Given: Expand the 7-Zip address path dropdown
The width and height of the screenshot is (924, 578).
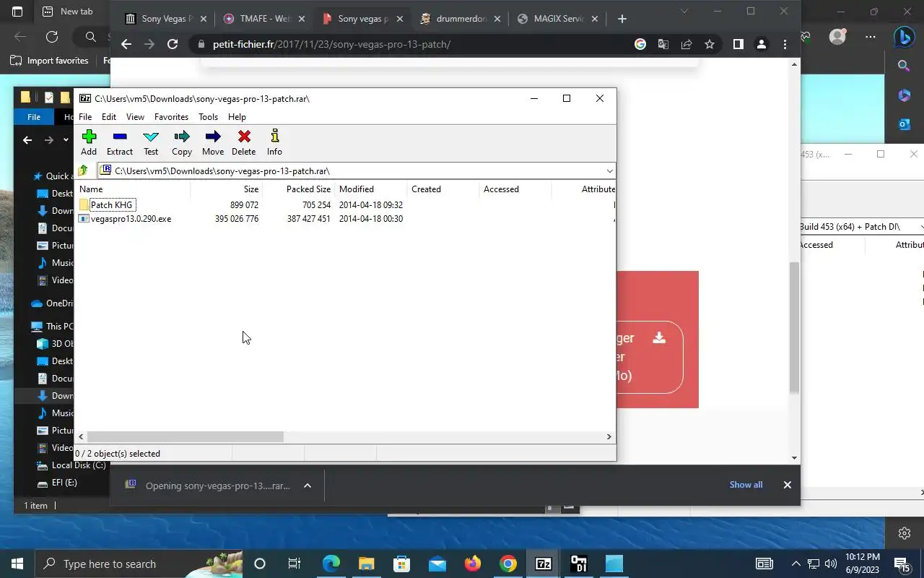Looking at the screenshot, I should [609, 171].
